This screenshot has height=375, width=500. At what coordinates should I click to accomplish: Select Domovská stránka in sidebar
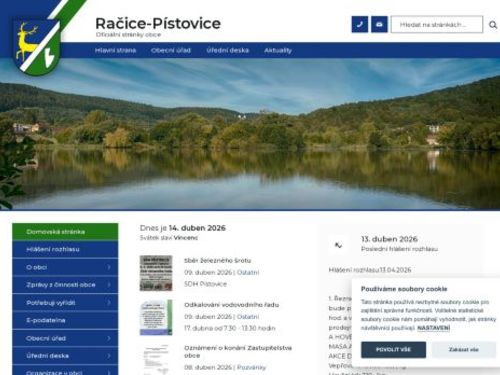(x=65, y=232)
